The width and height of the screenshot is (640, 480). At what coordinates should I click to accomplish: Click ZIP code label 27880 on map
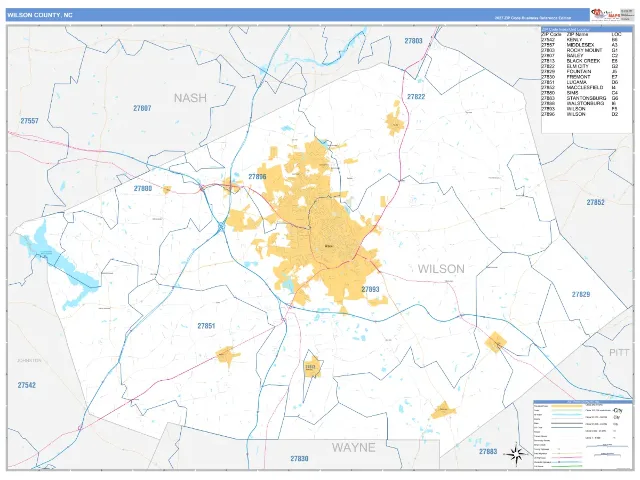point(143,189)
